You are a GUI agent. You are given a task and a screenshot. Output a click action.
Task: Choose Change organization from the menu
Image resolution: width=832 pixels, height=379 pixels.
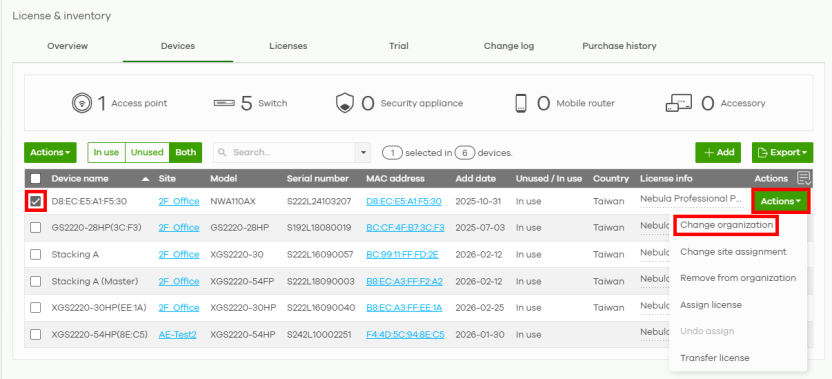(x=726, y=225)
